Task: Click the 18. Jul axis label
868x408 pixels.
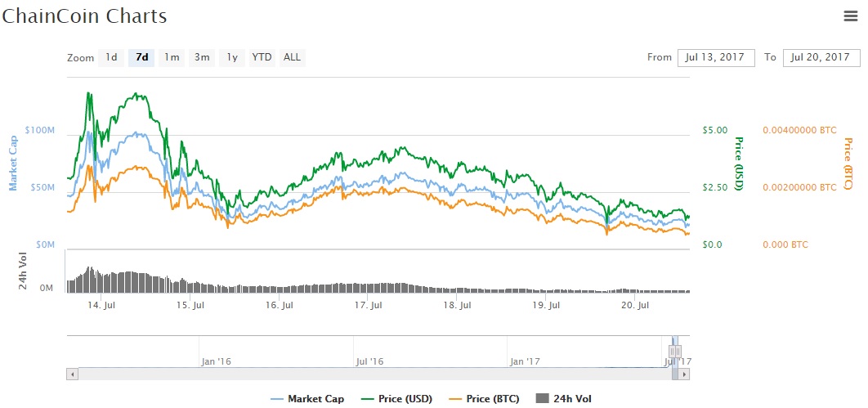Action: pyautogui.click(x=457, y=305)
